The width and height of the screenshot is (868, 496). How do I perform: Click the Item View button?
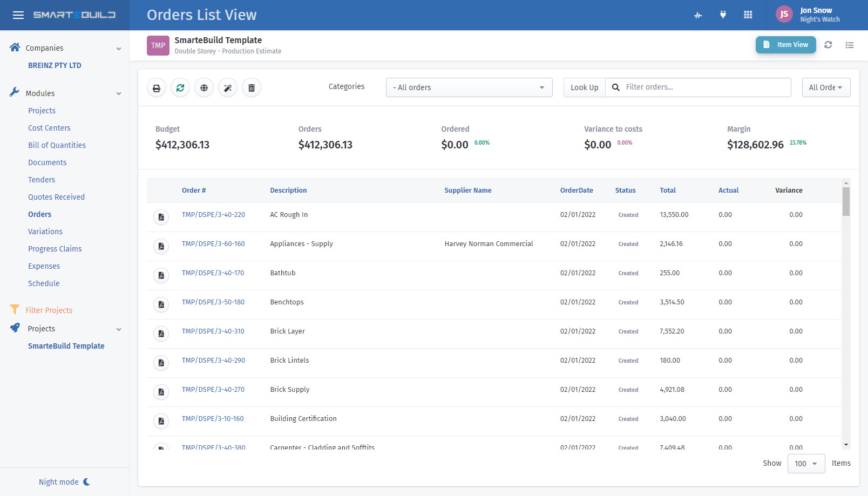(785, 45)
